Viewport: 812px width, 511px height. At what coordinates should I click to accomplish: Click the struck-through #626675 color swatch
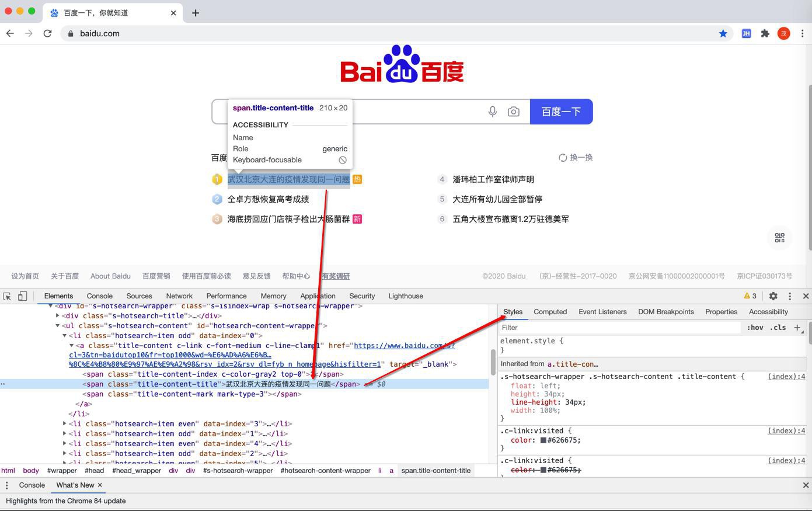pyautogui.click(x=543, y=470)
